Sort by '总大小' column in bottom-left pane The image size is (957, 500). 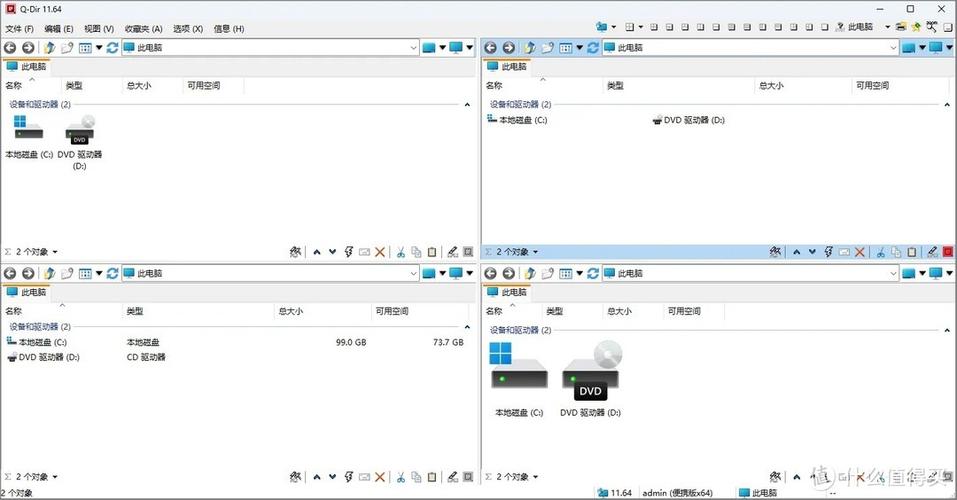point(291,311)
